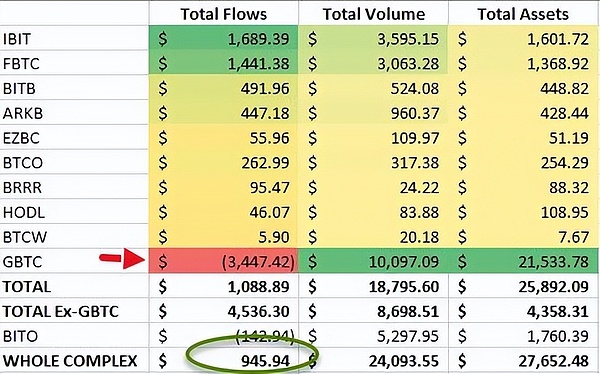Click the WHOLE COMPLEX row label
Image resolution: width=600 pixels, height=374 pixels.
(x=70, y=361)
